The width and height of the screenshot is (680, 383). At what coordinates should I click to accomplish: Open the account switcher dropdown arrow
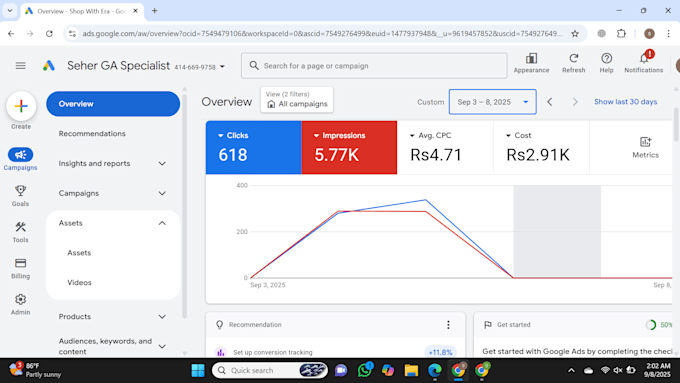pos(222,67)
